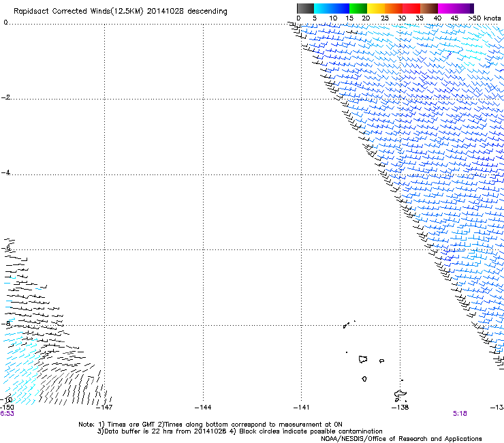Click the legend label '10'
Screen dimensions: 504x443
pos(333,18)
